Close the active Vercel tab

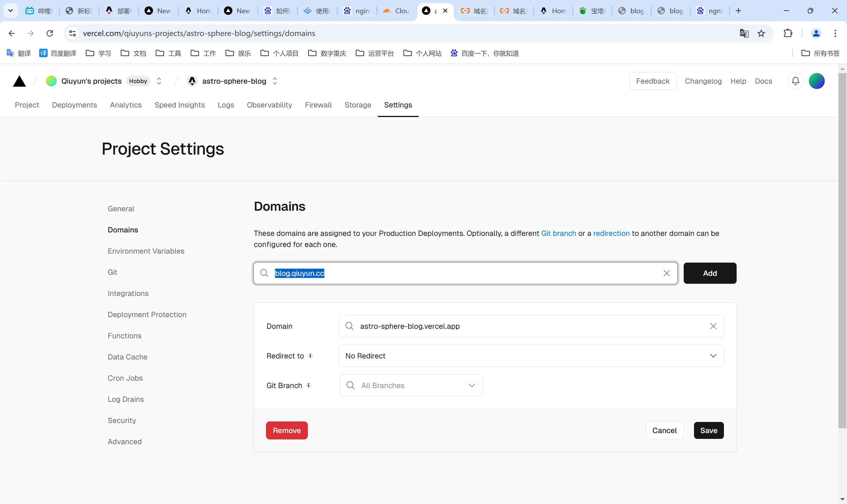[445, 11]
